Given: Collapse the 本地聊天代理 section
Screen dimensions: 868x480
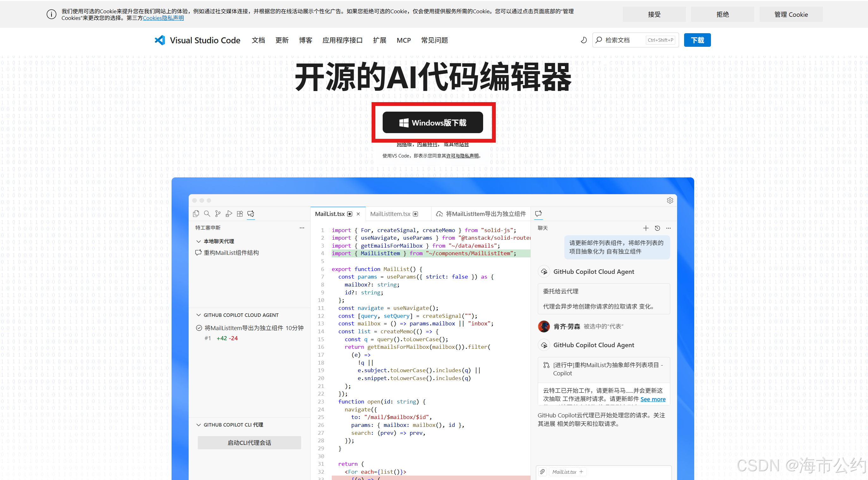Looking at the screenshot, I should [198, 241].
